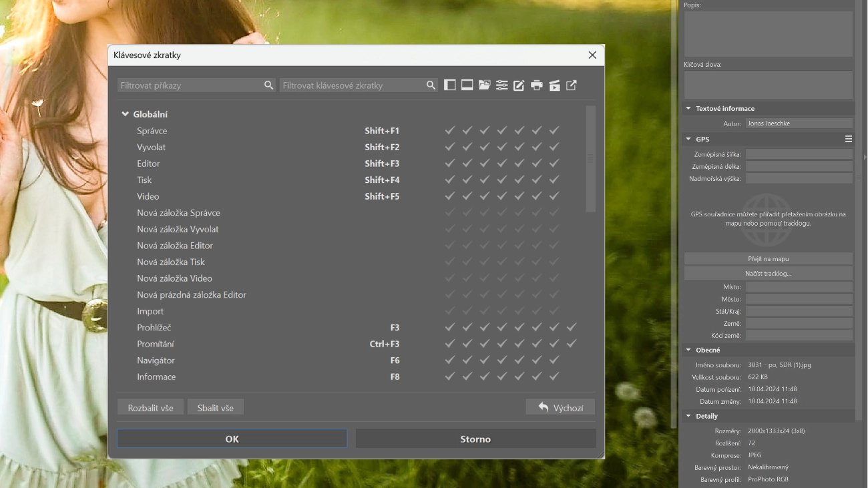The image size is (868, 488).
Task: Click the printer column icon
Action: (x=537, y=85)
